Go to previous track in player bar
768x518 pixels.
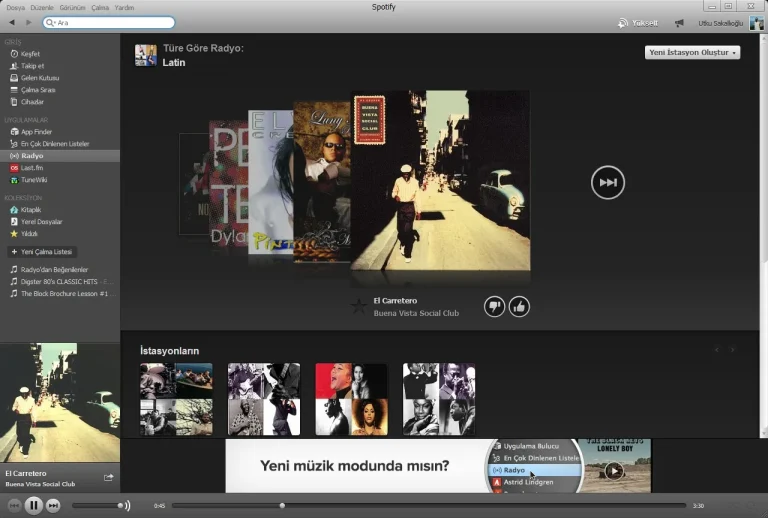pos(14,505)
